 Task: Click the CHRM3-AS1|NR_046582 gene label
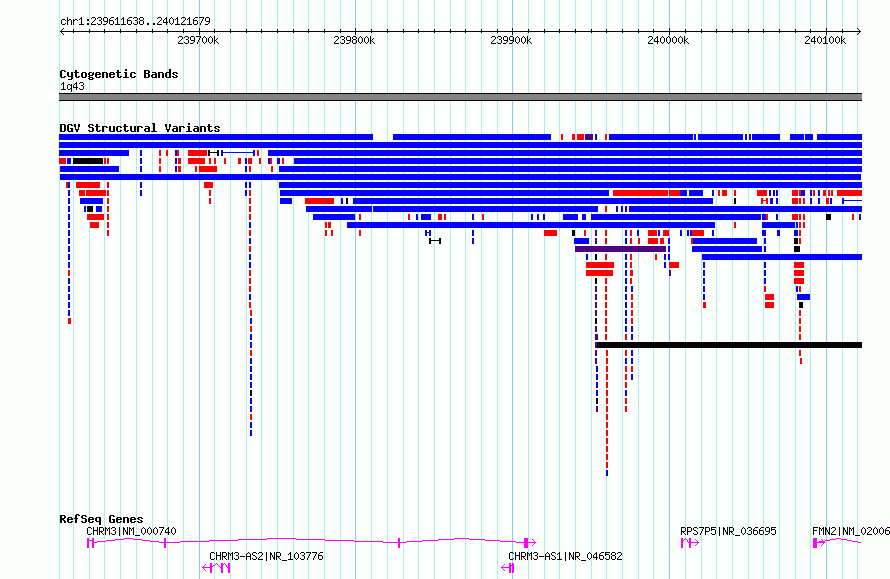click(x=565, y=556)
